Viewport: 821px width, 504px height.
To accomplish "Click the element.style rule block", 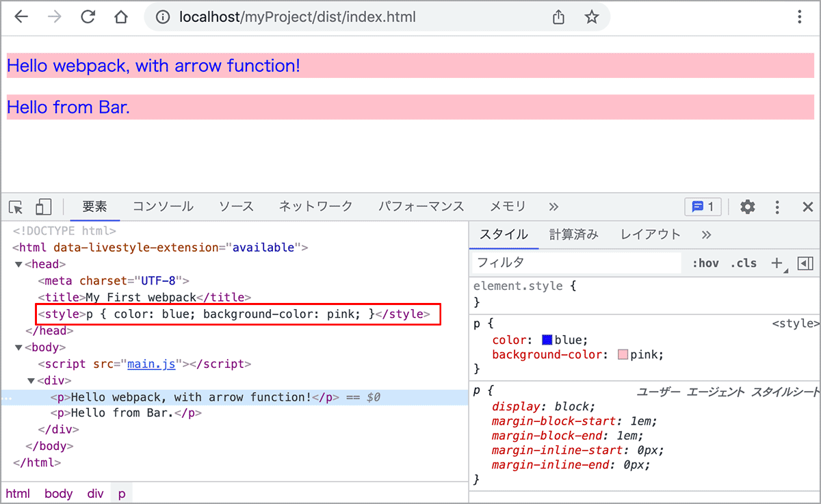I will pyautogui.click(x=644, y=293).
